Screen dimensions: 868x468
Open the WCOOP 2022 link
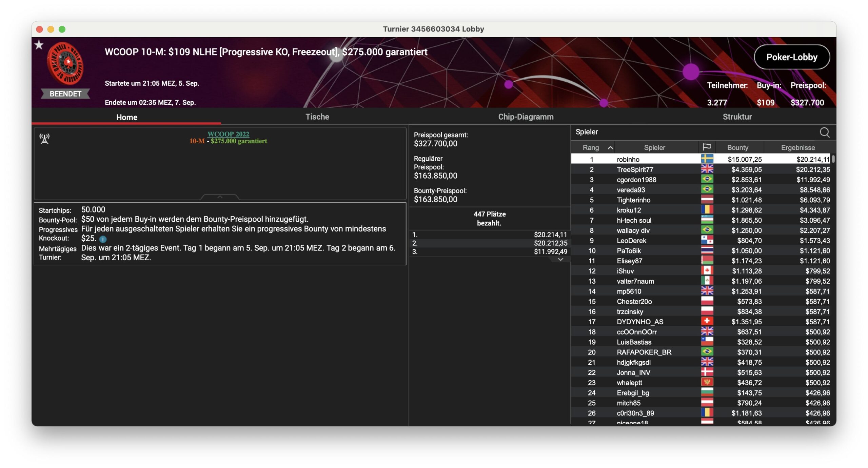[228, 134]
